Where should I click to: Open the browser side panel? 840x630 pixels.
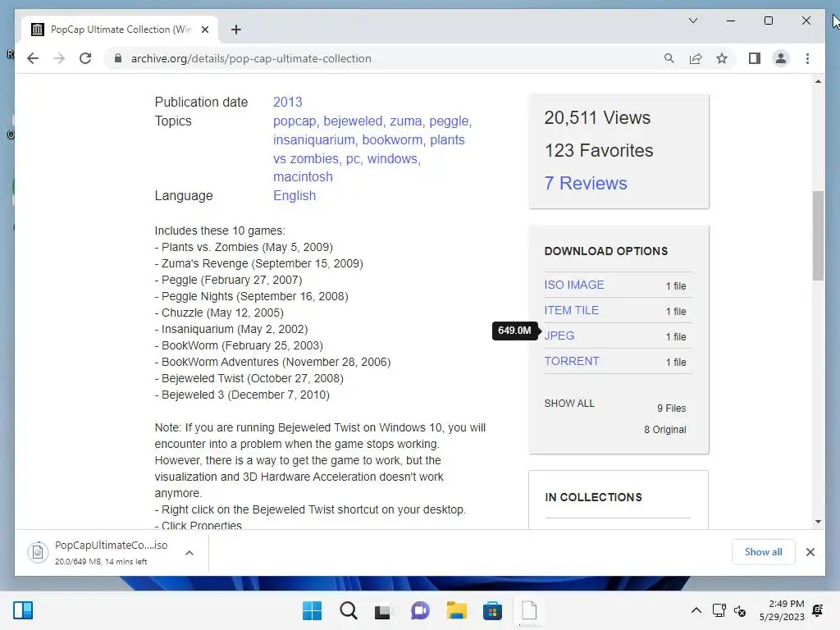[755, 58]
